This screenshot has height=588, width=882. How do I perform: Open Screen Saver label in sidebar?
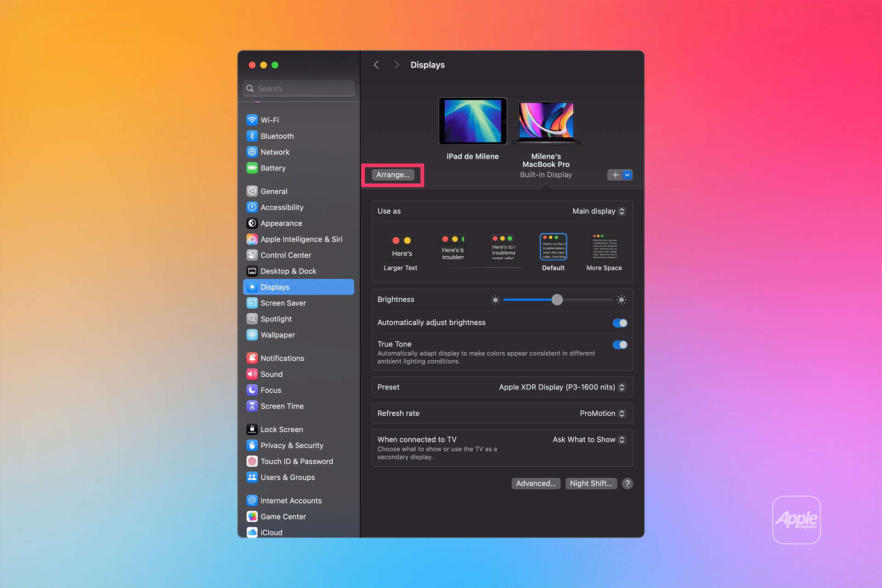(x=283, y=303)
